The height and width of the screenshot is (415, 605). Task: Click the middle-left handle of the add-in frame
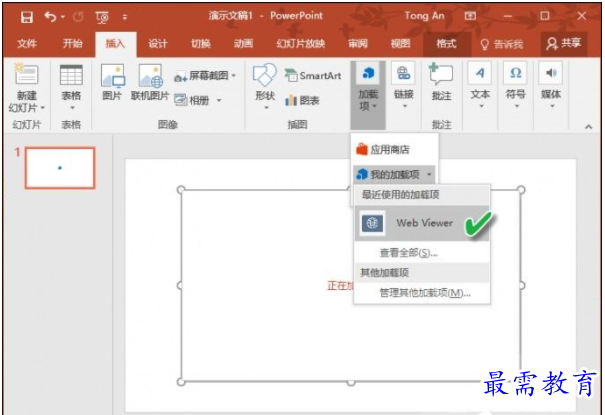coord(180,286)
